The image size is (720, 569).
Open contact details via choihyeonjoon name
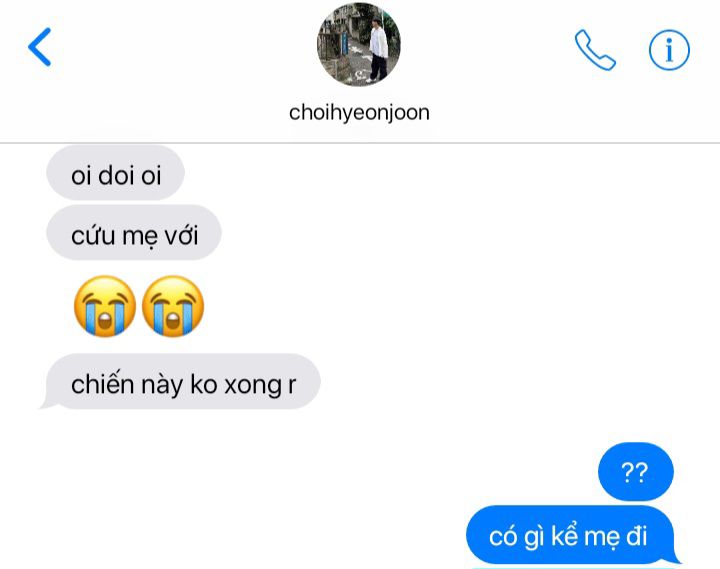(359, 113)
